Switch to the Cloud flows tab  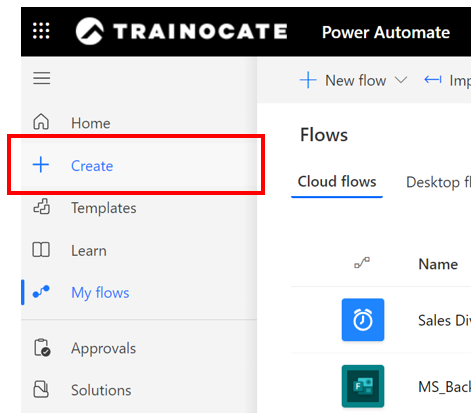tap(337, 182)
